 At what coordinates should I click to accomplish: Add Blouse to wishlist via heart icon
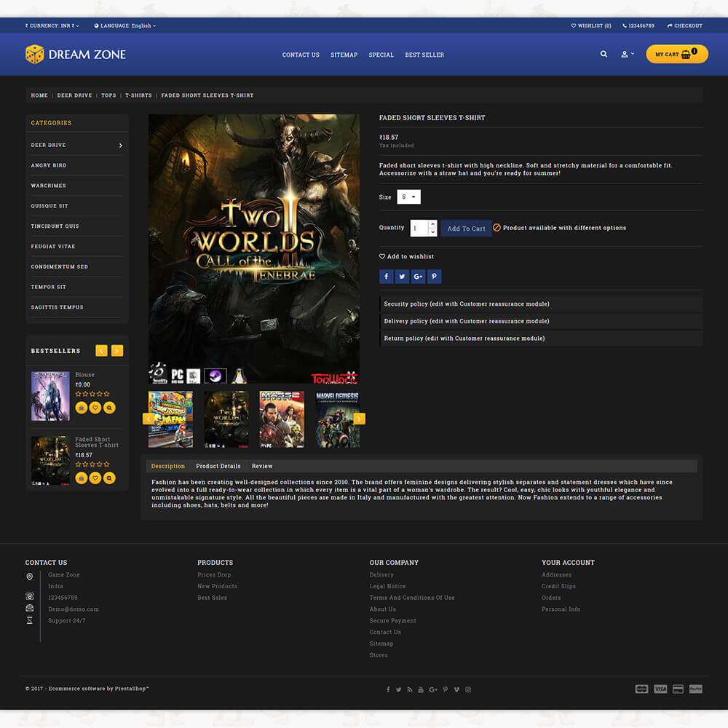[x=95, y=408]
